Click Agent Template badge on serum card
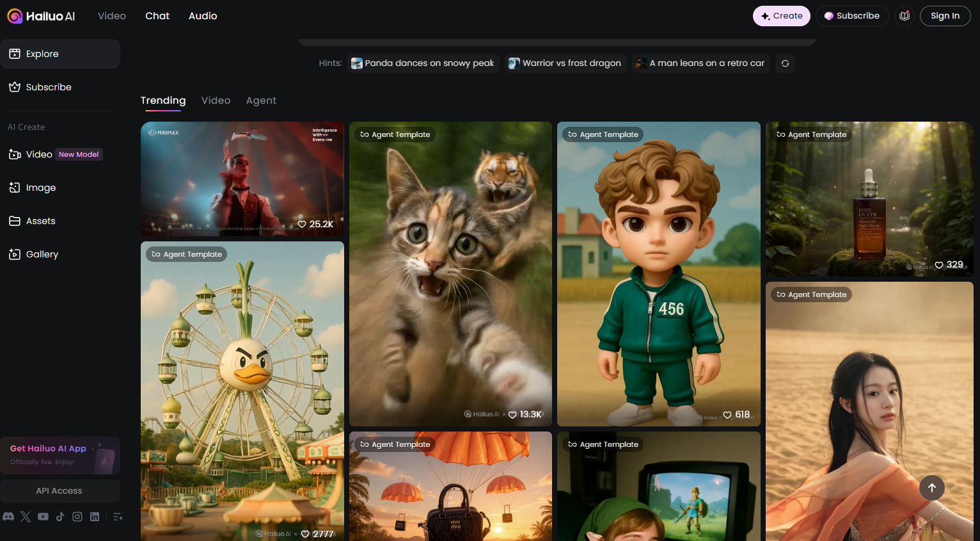The image size is (980, 541). click(811, 134)
